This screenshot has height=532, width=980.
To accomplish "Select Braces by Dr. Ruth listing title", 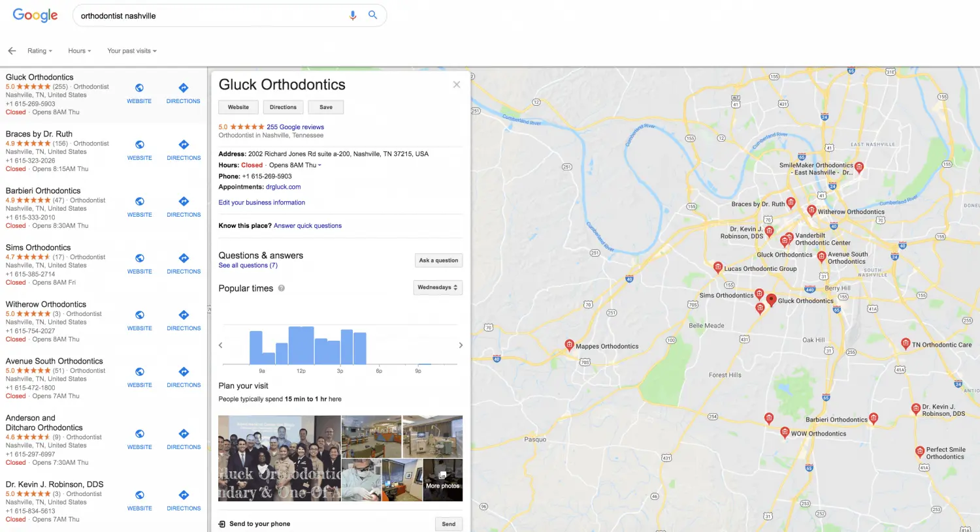I will tap(39, 134).
